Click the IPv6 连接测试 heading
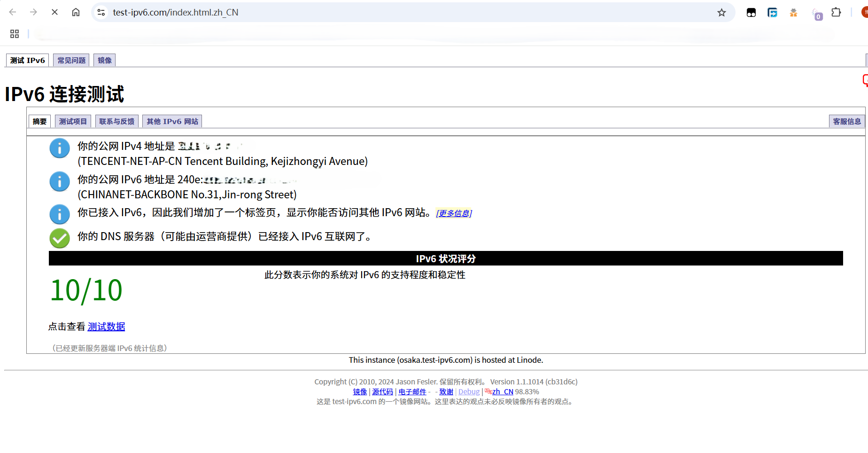The height and width of the screenshot is (453, 868). pyautogui.click(x=64, y=94)
